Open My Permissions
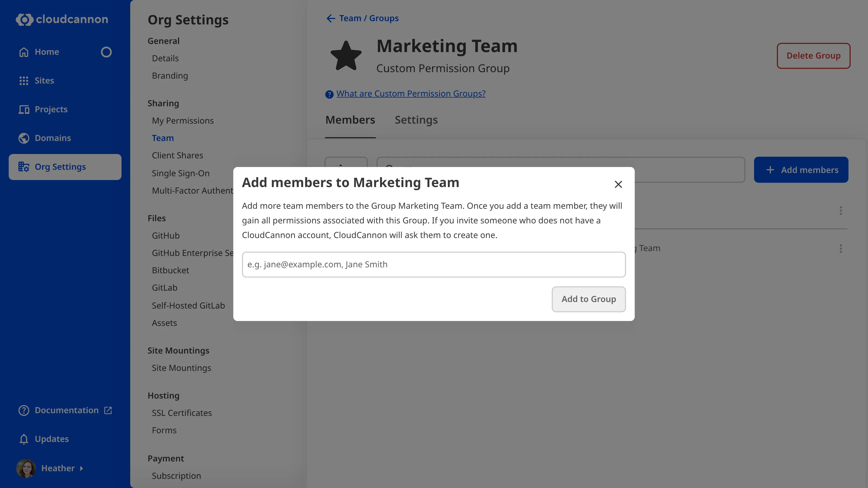The width and height of the screenshot is (868, 488). click(x=183, y=121)
